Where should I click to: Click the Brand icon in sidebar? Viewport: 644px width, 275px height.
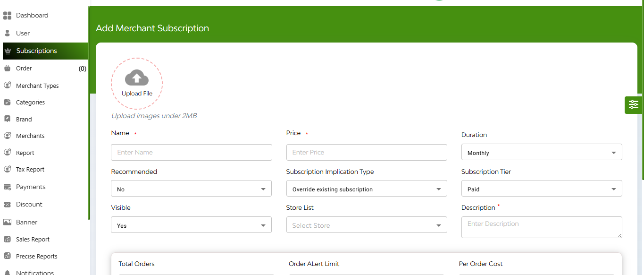7,119
